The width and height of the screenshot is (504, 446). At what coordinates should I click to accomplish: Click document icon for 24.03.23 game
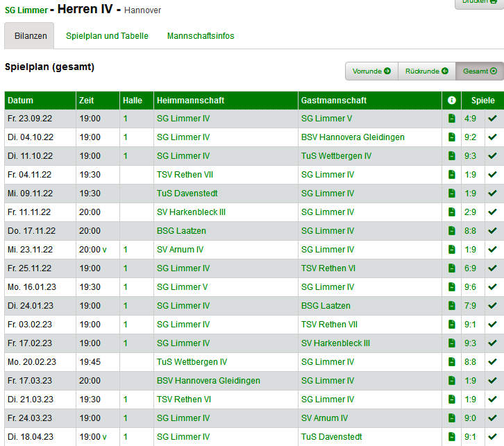(451, 418)
